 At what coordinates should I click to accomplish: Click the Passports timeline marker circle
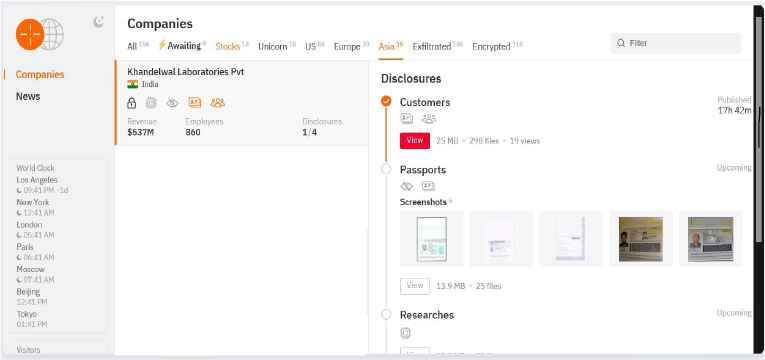click(386, 169)
